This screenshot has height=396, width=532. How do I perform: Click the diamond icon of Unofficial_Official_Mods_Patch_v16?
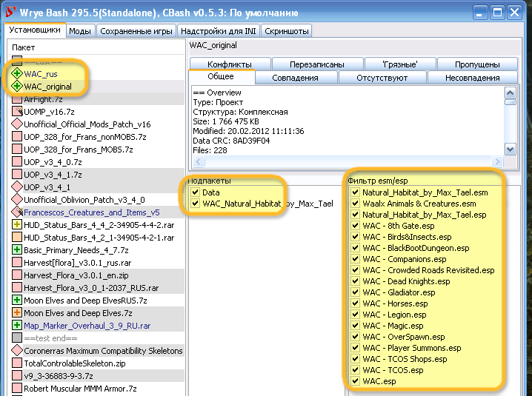(16, 124)
